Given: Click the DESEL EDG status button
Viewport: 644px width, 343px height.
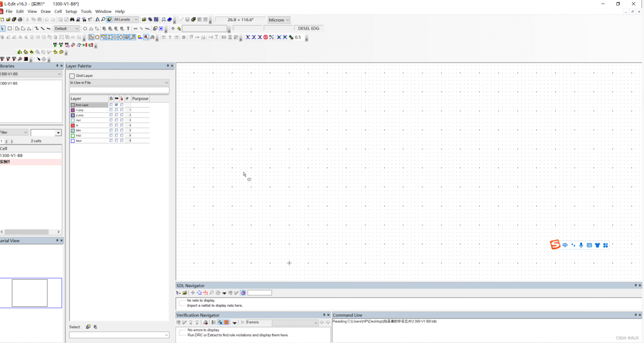Looking at the screenshot, I should (308, 29).
